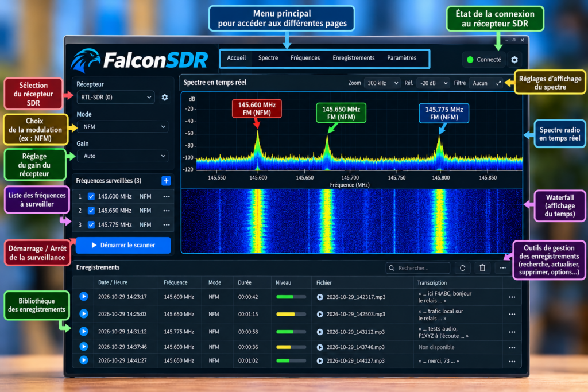This screenshot has height=392, width=588.
Task: Open options for 145.600 MHz monitored frequency
Action: [167, 196]
